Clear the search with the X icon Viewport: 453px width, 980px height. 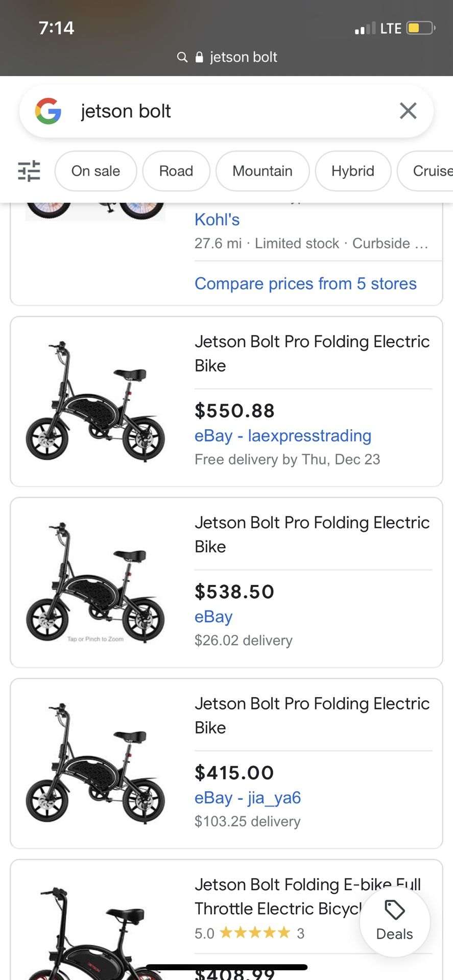408,111
